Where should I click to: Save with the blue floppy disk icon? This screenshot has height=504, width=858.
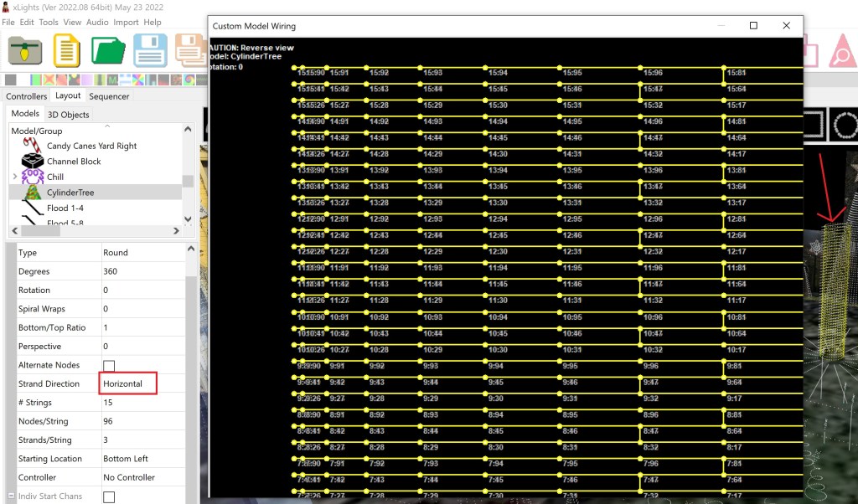coord(150,51)
